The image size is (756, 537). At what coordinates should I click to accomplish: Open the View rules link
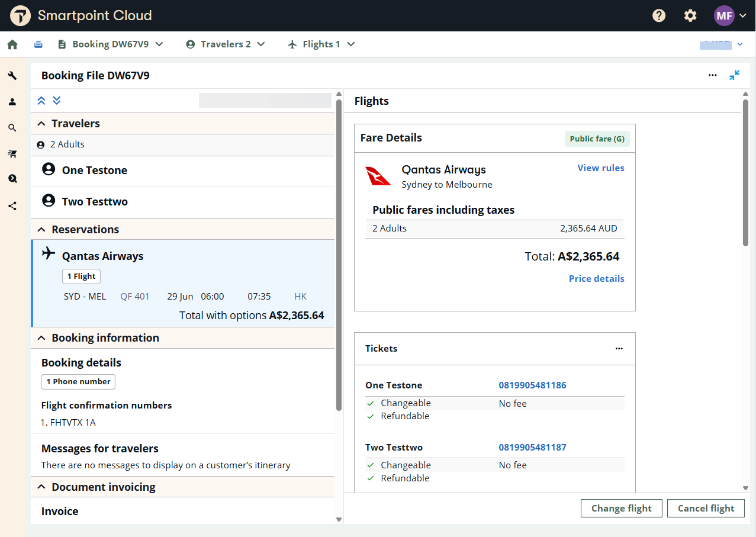coord(600,168)
